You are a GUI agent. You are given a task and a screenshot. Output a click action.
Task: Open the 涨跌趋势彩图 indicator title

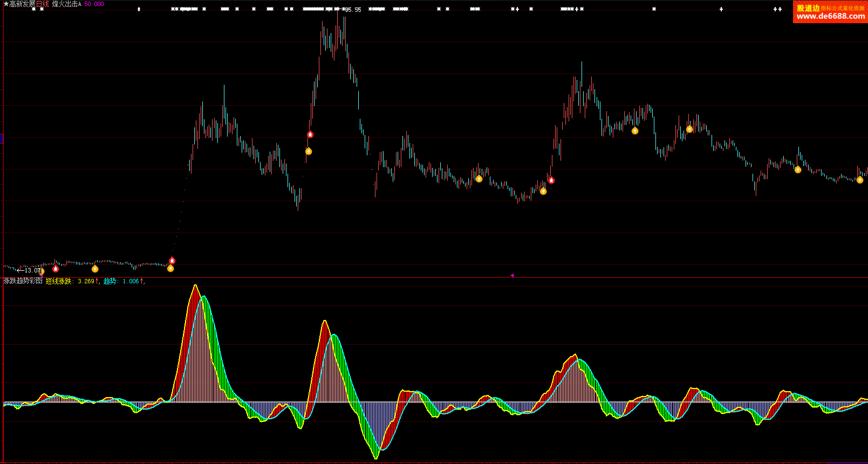23,281
